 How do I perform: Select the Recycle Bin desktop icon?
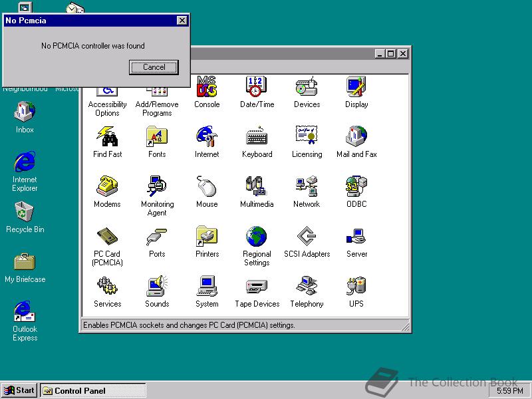point(25,217)
